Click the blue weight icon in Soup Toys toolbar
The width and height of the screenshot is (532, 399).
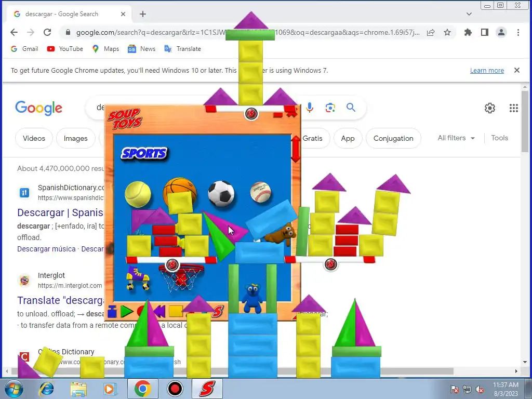point(112,311)
